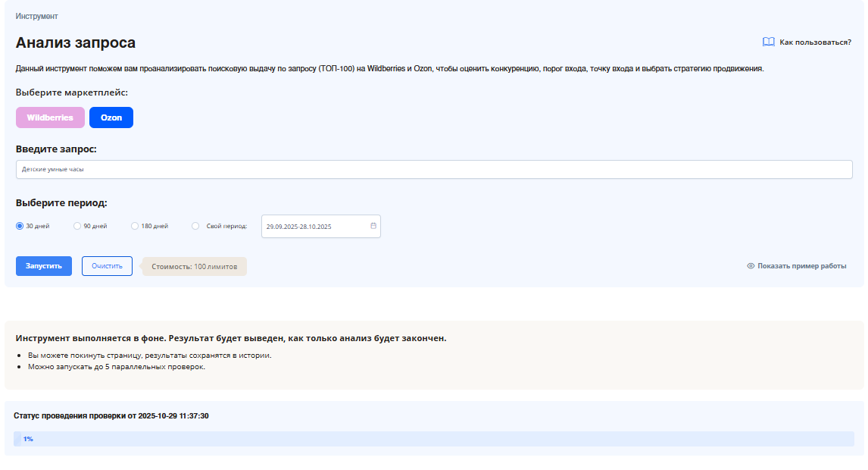Click the Стоимость: 100 лимитов badge
This screenshot has width=868, height=470.
195,267
